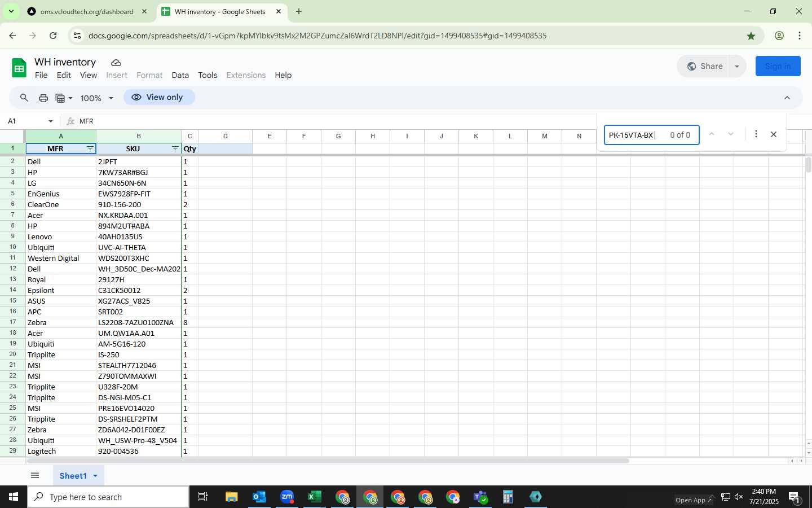This screenshot has width=812, height=508.
Task: Open the Share options dropdown arrow
Action: click(x=737, y=66)
